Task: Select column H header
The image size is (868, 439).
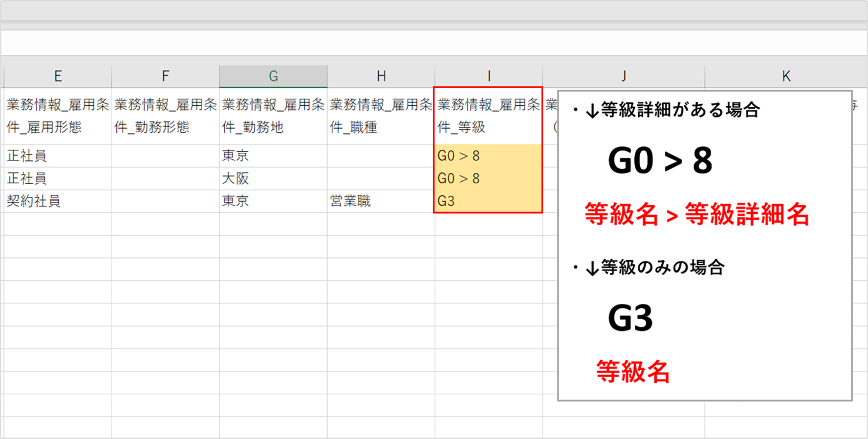Action: coord(381,76)
